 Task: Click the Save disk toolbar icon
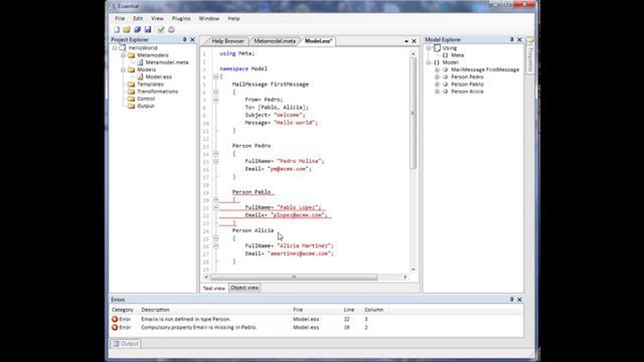(x=148, y=29)
